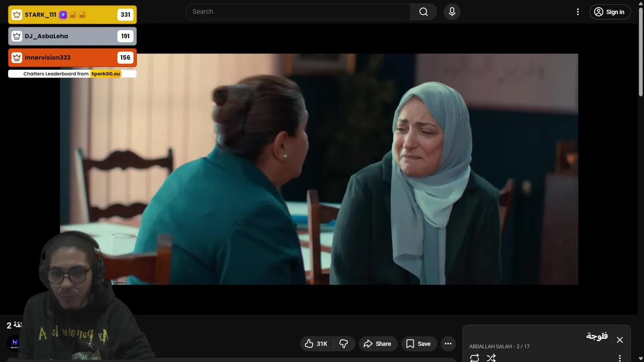Screen dimensions: 644x362
Task: Share the video
Action: [378, 344]
